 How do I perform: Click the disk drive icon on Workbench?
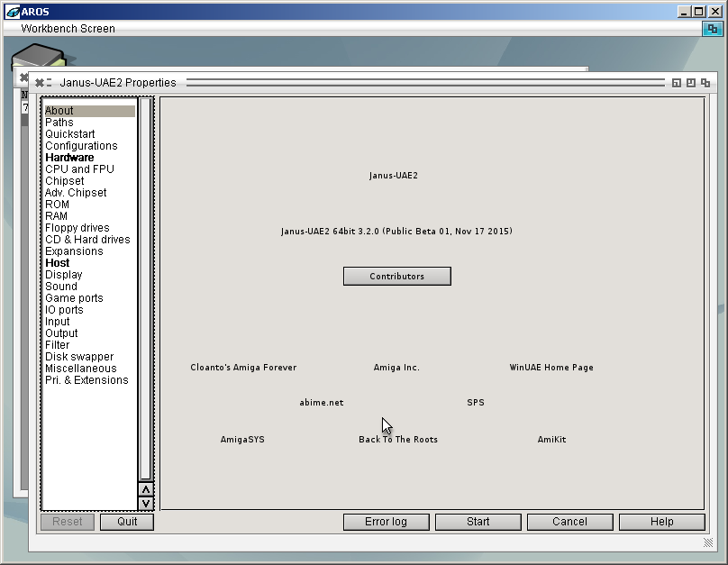tap(39, 56)
